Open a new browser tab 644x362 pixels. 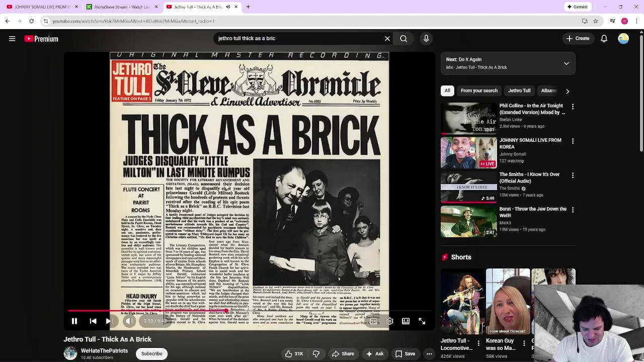(248, 7)
